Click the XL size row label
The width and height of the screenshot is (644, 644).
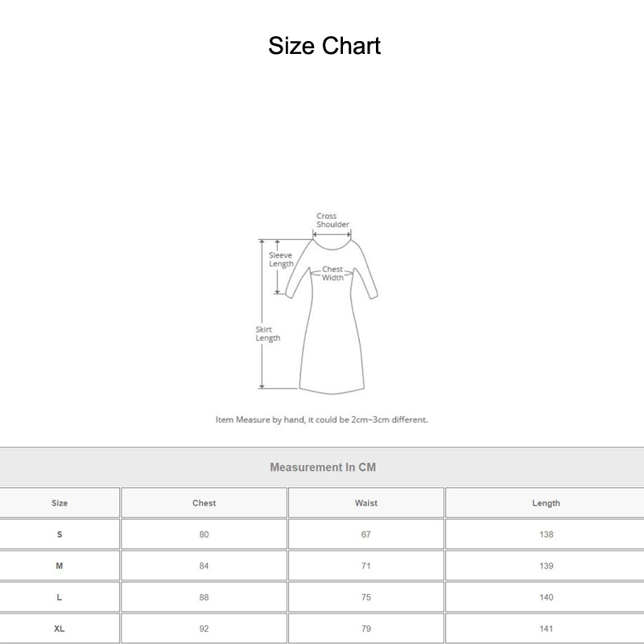[x=60, y=629]
